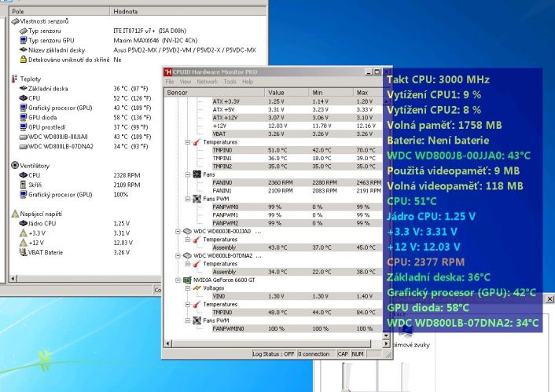Click the 0 connection status bar entry

tap(314, 354)
